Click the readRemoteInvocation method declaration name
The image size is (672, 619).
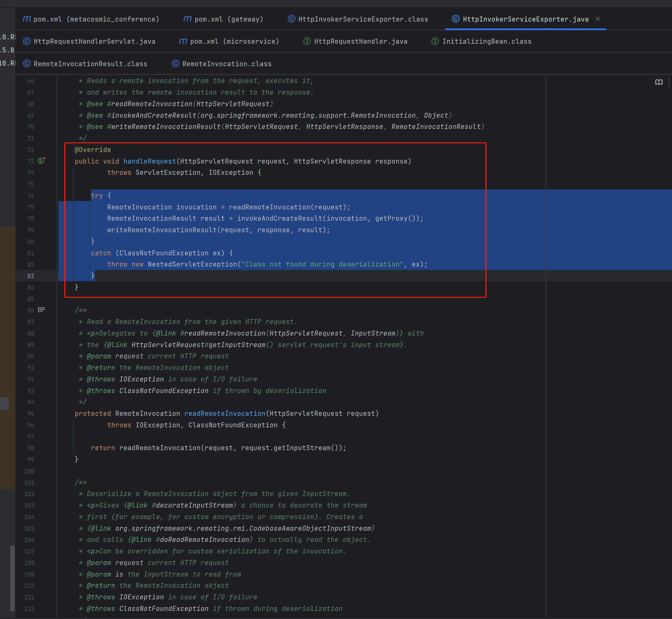(225, 414)
